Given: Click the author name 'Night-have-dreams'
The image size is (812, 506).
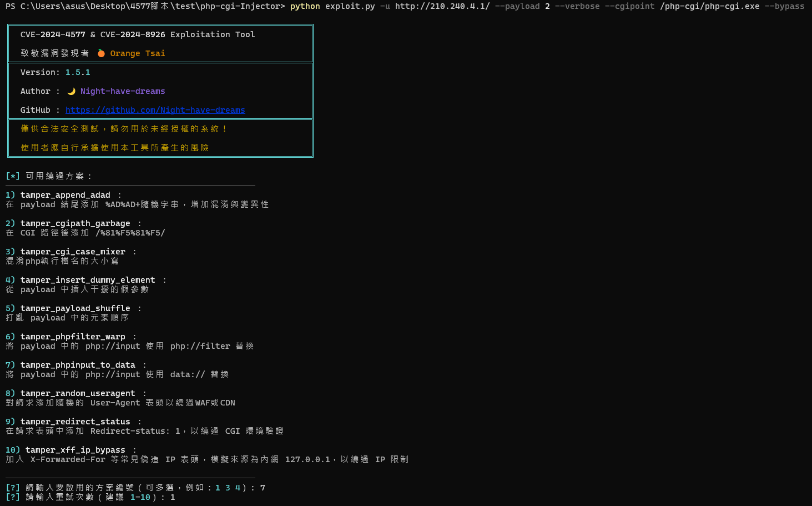Looking at the screenshot, I should (x=123, y=91).
